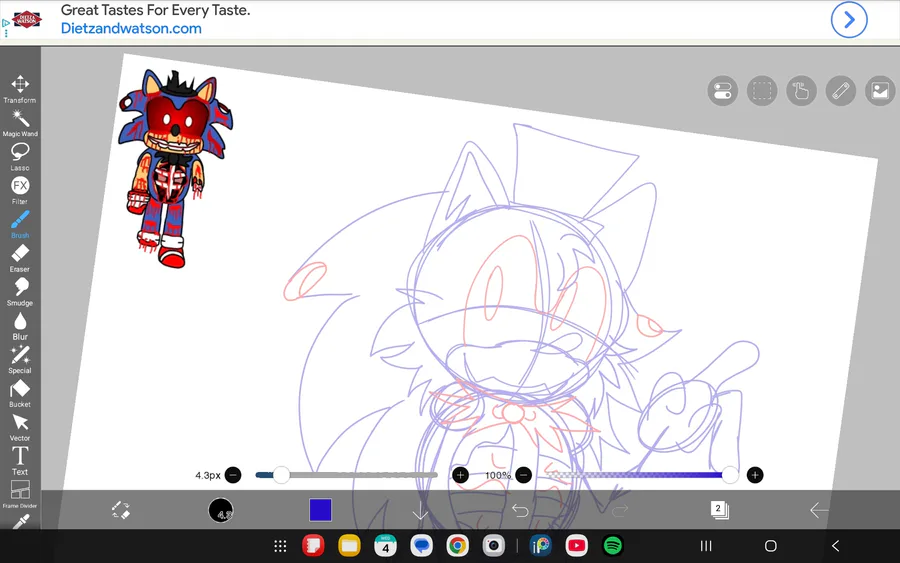
Task: Select the Brush tool
Action: (20, 224)
